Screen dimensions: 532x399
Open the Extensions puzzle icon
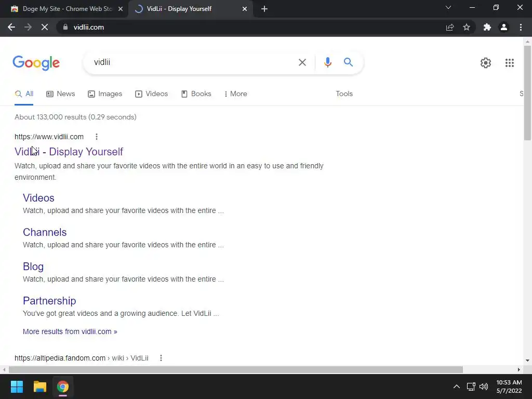pyautogui.click(x=487, y=27)
